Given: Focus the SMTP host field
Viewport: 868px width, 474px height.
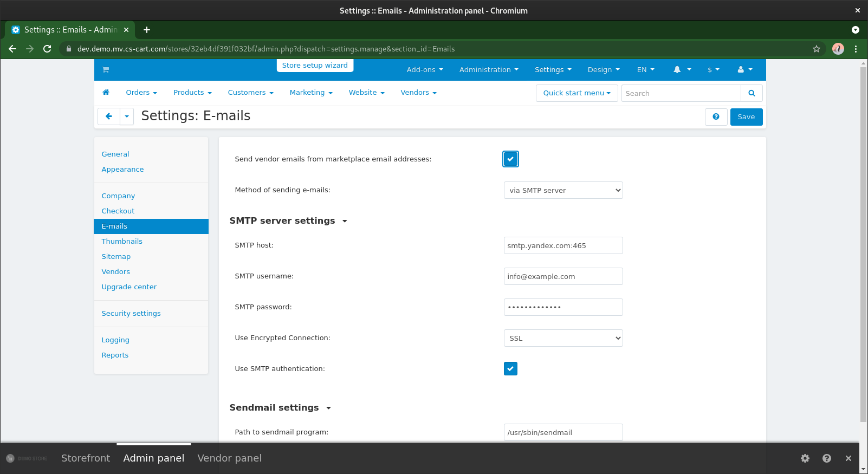Looking at the screenshot, I should point(563,245).
